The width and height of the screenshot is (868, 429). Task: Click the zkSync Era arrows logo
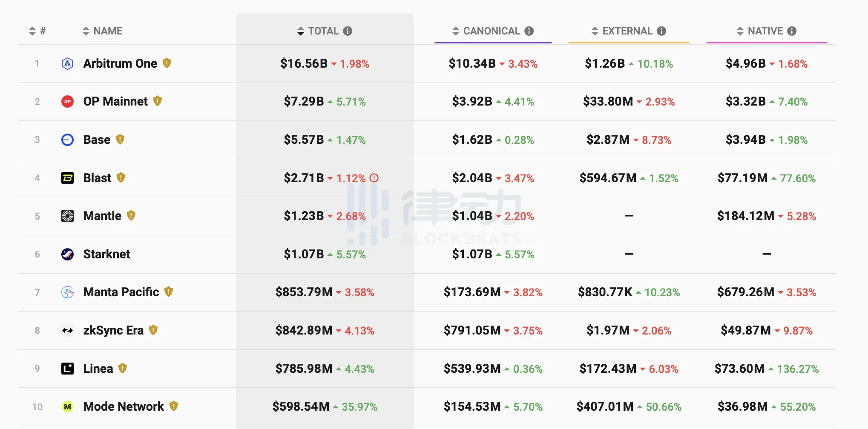[67, 330]
